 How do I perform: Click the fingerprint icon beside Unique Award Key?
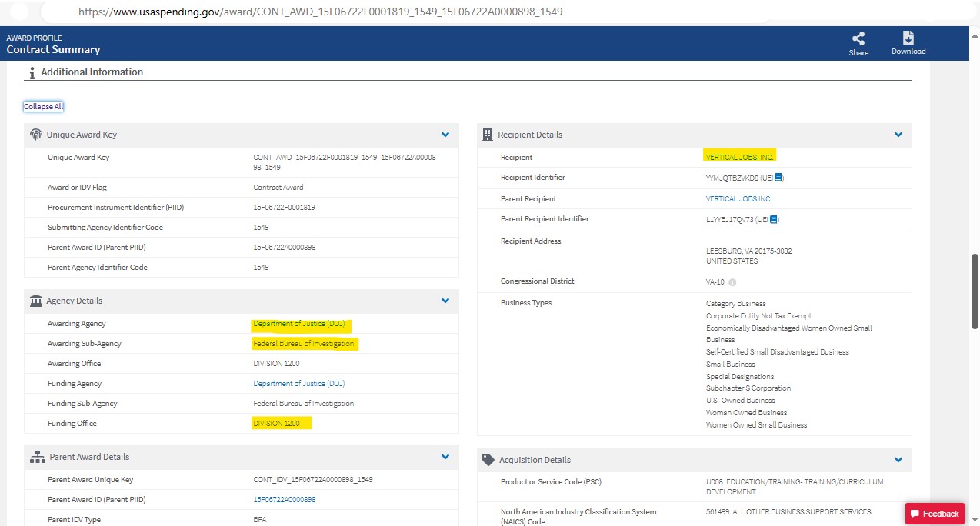tap(35, 135)
